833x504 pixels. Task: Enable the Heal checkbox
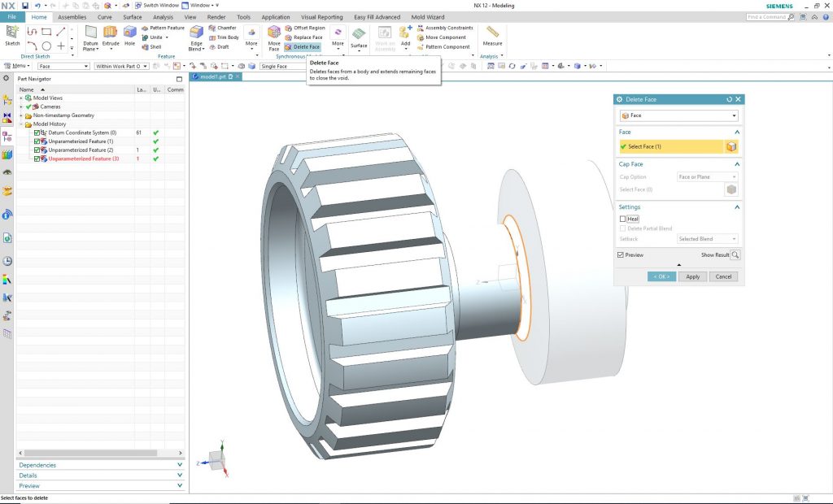click(623, 219)
